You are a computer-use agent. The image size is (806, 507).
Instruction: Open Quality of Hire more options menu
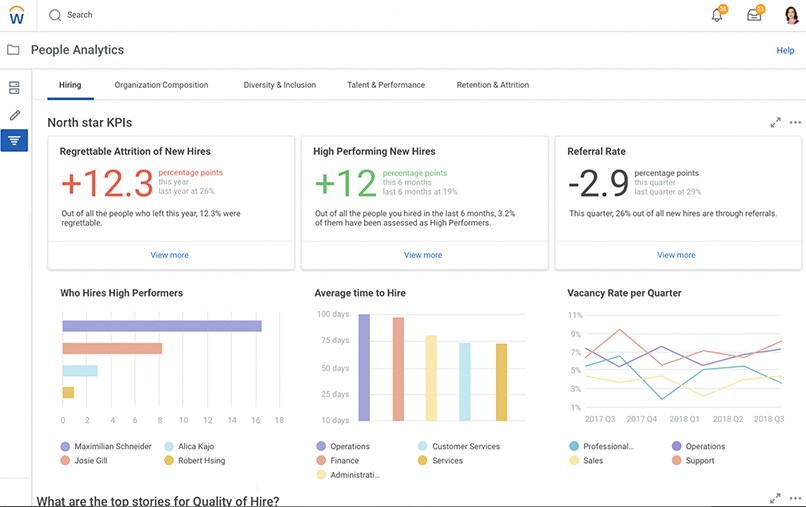(x=795, y=498)
